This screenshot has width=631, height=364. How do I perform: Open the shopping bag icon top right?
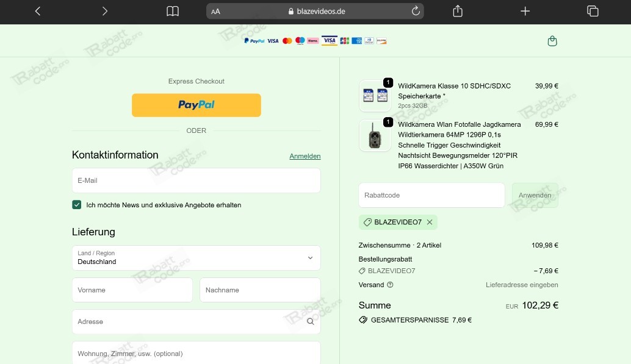coord(552,40)
